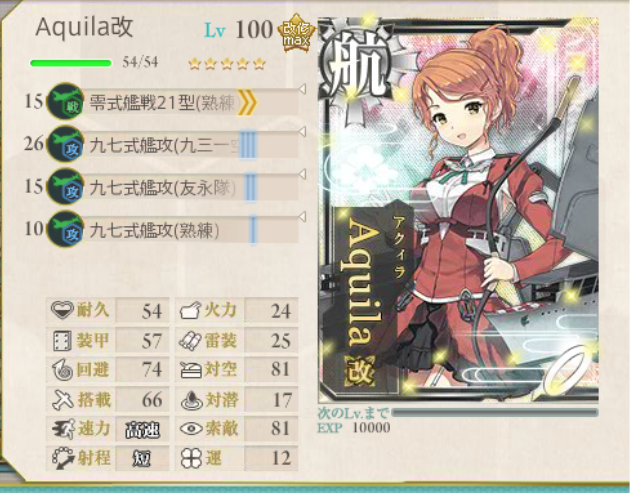Click the torpedo bomber icon of 友永隊 slot

click(x=66, y=186)
